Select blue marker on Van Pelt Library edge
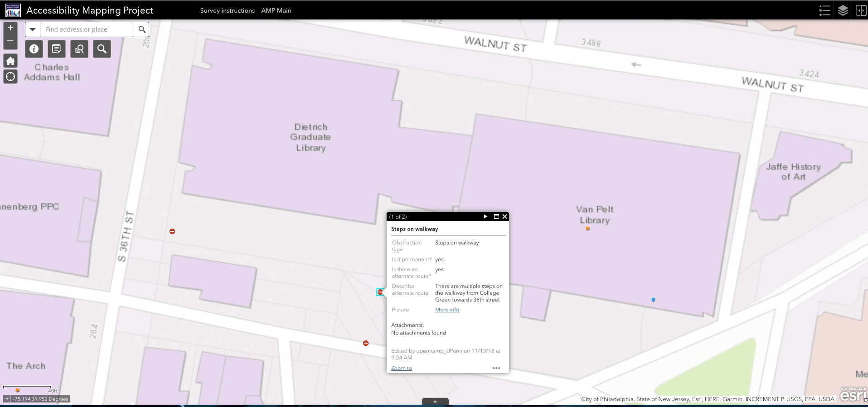 (653, 300)
